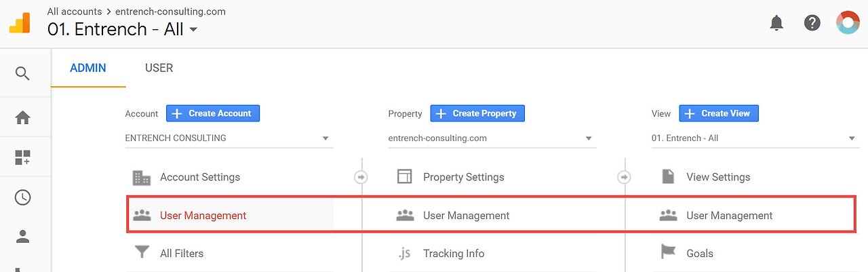Click arrow between Account and Property columns
Image resolution: width=868 pixels, height=272 pixels.
click(361, 177)
